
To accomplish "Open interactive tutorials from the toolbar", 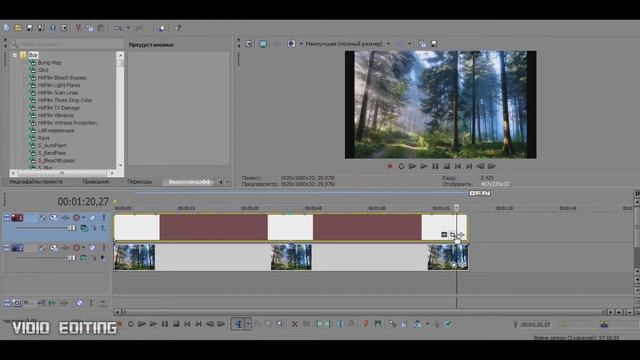I will (162, 28).
